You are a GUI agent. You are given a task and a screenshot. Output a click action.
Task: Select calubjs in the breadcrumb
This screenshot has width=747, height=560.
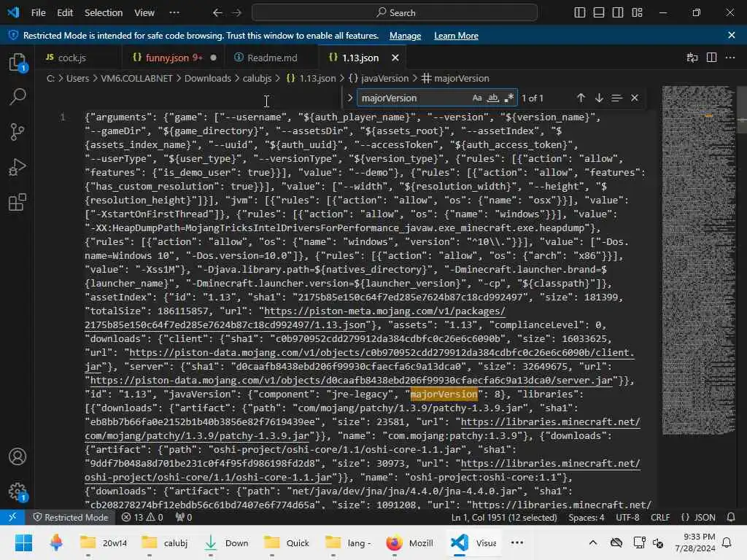(x=258, y=78)
